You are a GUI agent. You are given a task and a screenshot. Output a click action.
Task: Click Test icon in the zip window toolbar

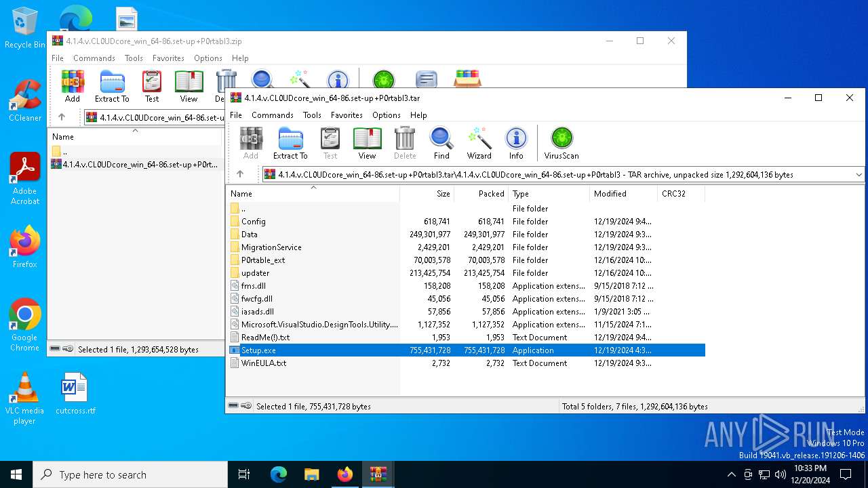(152, 86)
